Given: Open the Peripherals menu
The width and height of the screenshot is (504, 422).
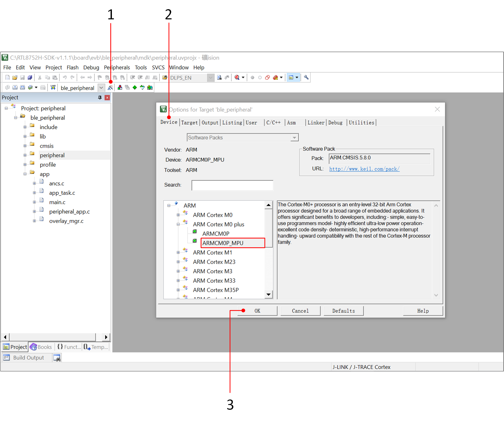Looking at the screenshot, I should coord(117,68).
